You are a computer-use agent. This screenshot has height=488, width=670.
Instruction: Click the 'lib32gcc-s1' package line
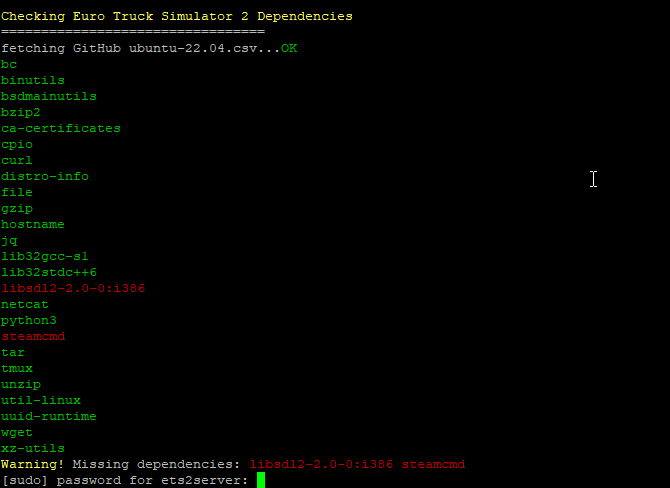click(45, 256)
